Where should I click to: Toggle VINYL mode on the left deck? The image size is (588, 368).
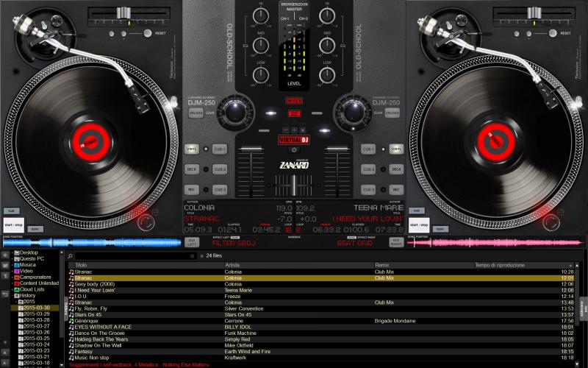192,149
